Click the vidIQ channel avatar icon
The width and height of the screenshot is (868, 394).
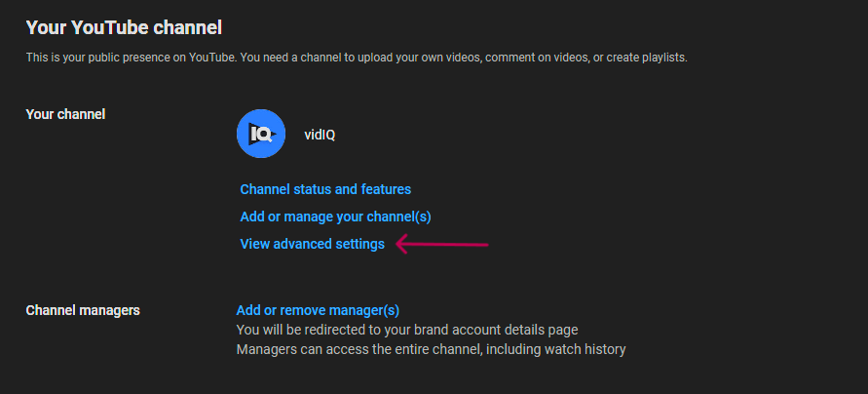tap(261, 134)
